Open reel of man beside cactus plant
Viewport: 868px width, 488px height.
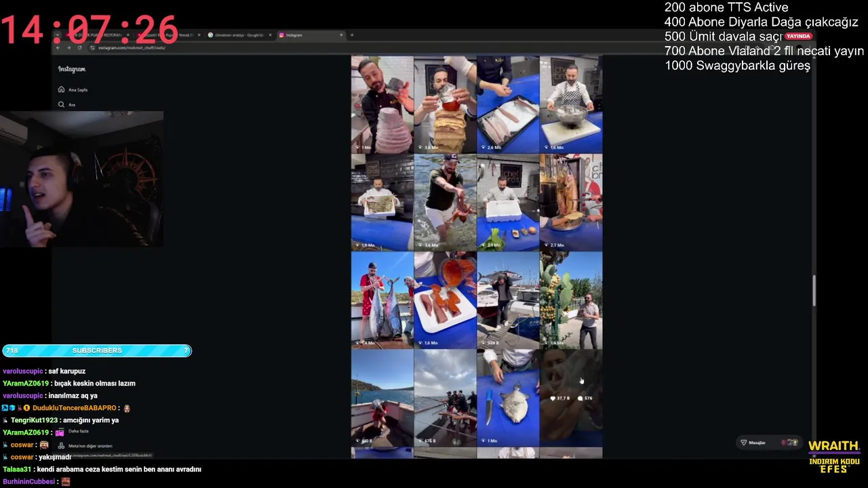point(571,300)
